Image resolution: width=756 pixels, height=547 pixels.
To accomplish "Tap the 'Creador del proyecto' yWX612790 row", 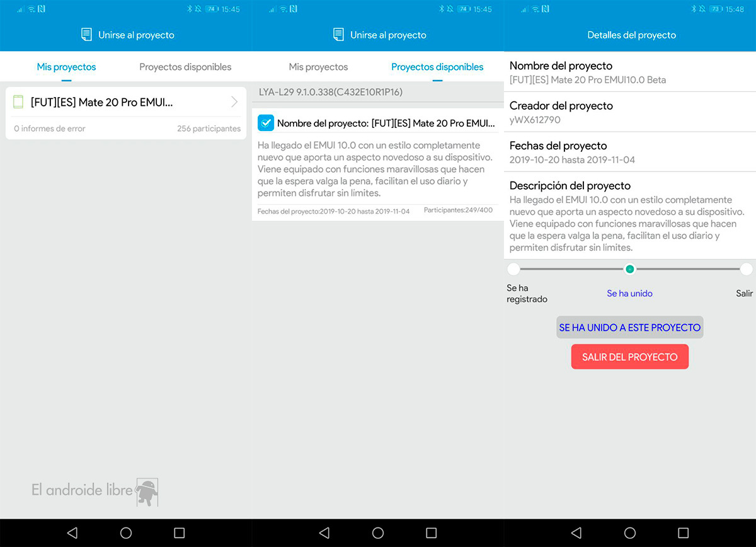I will [x=630, y=112].
